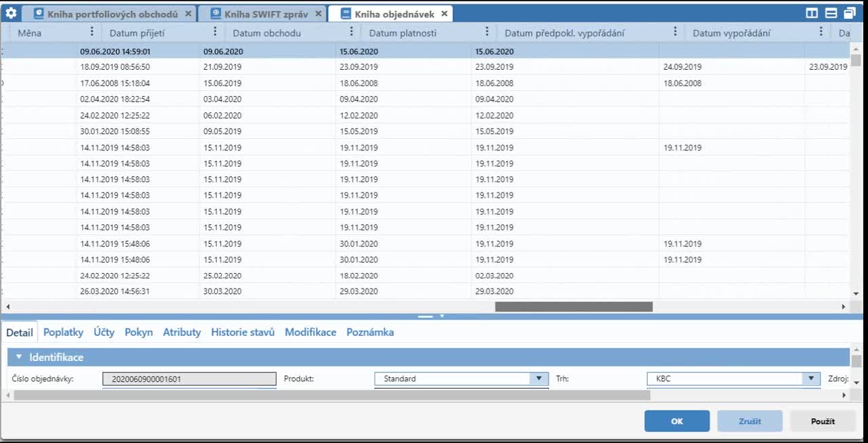Click the table's horizontal scrollbar thumb
868x443 pixels.
tap(574, 307)
